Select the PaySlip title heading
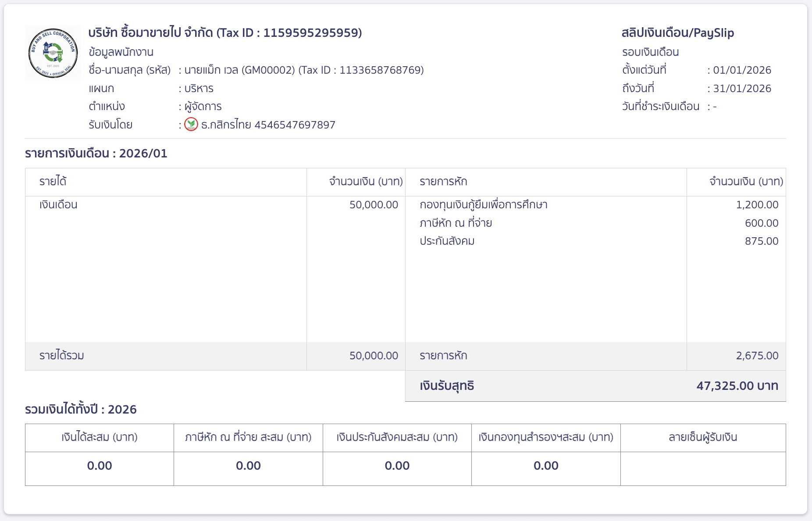Image resolution: width=812 pixels, height=521 pixels. [678, 32]
